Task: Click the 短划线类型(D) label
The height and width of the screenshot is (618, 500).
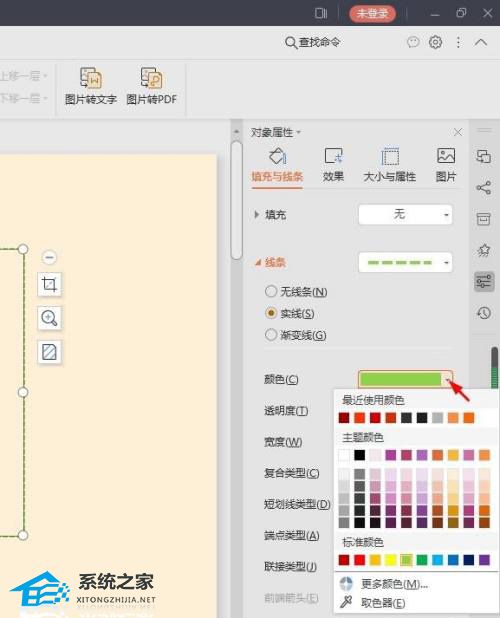Action: pyautogui.click(x=297, y=504)
